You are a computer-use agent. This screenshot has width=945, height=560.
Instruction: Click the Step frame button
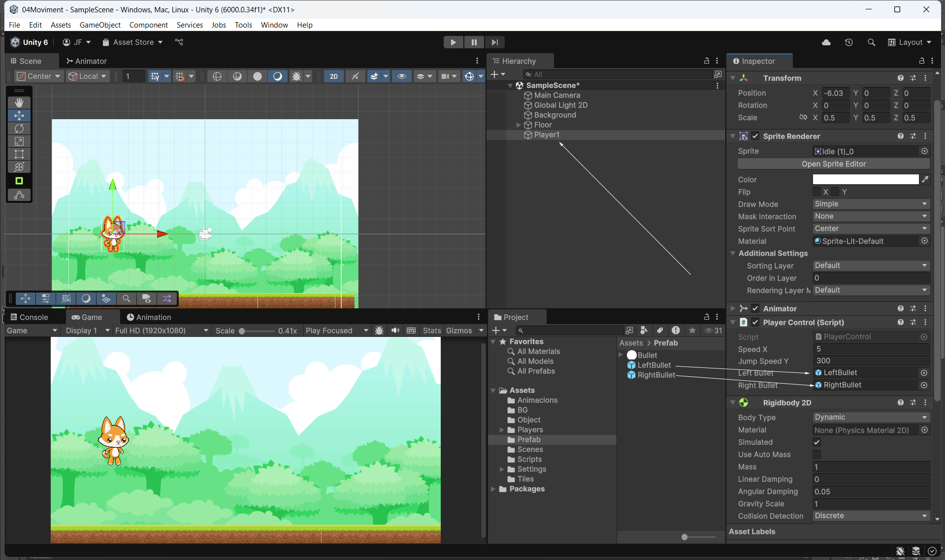tap(494, 42)
